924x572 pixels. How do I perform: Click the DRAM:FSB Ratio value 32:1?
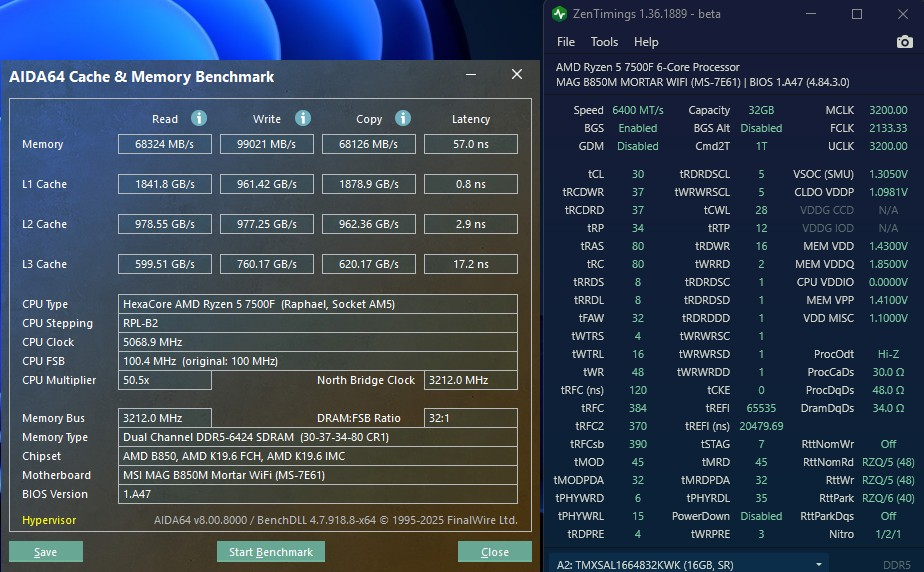[471, 418]
